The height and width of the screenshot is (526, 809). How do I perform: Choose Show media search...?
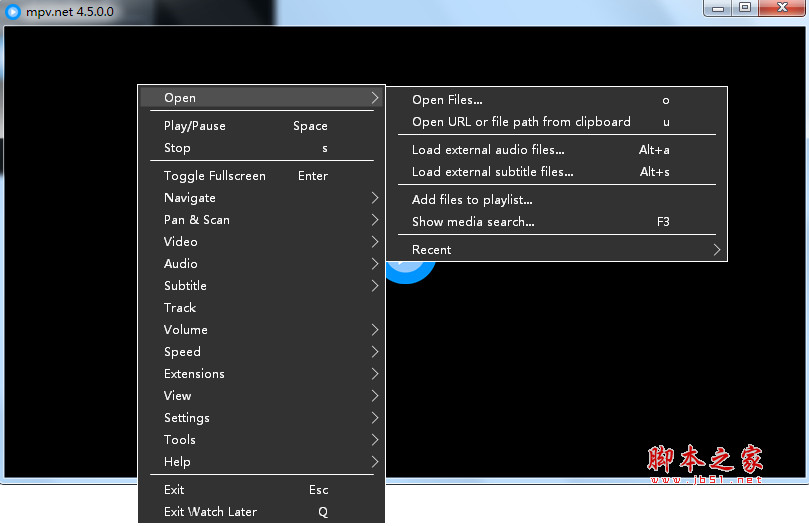(557, 222)
